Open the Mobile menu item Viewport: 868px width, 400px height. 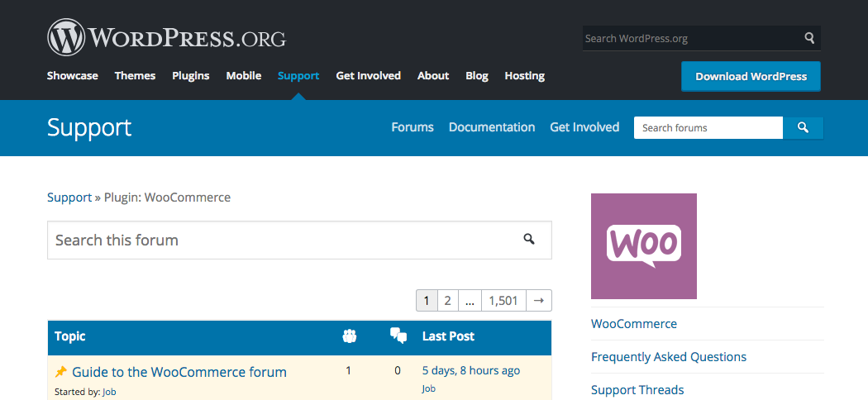(x=244, y=76)
